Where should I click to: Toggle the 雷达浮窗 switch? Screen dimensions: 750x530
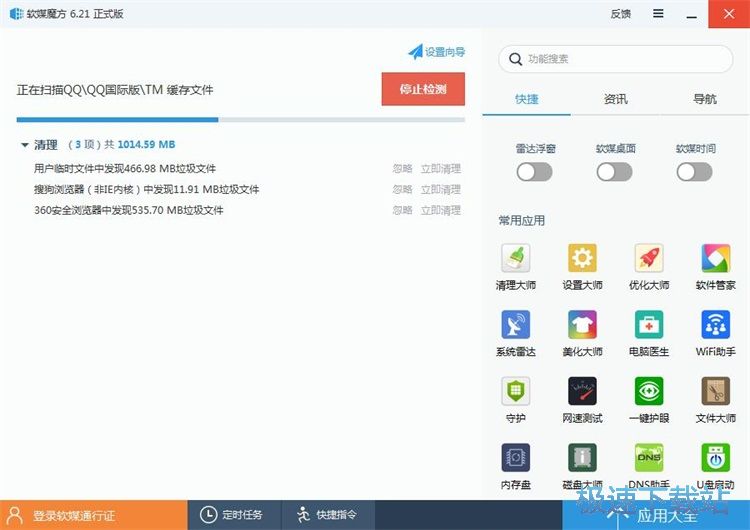534,172
